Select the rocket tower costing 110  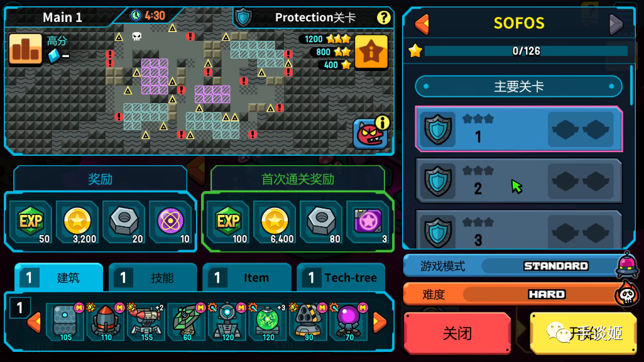pyautogui.click(x=106, y=322)
